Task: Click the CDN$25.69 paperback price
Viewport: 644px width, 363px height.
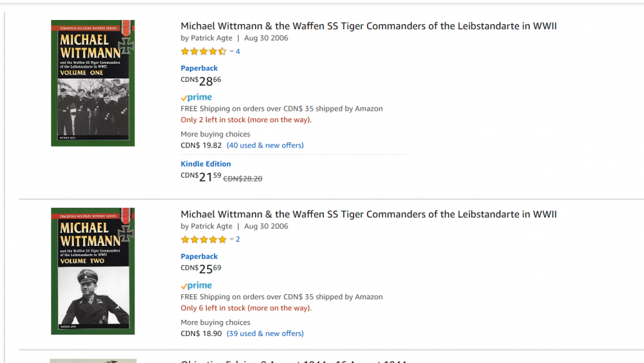Action: [x=201, y=269]
